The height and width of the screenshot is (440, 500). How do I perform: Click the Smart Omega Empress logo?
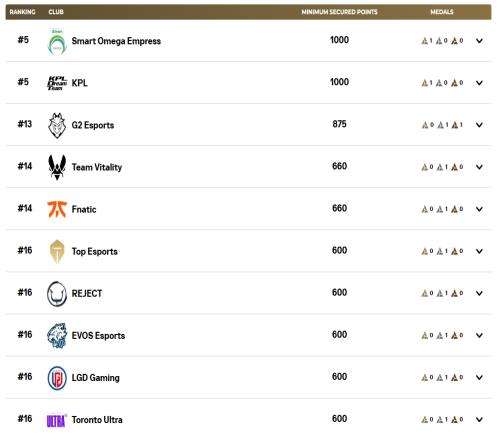click(57, 41)
